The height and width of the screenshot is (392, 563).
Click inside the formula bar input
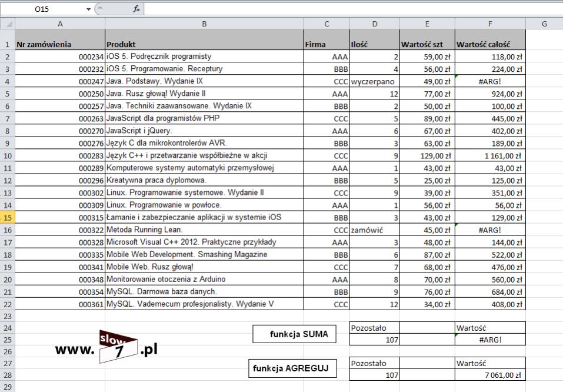pyautogui.click(x=353, y=9)
